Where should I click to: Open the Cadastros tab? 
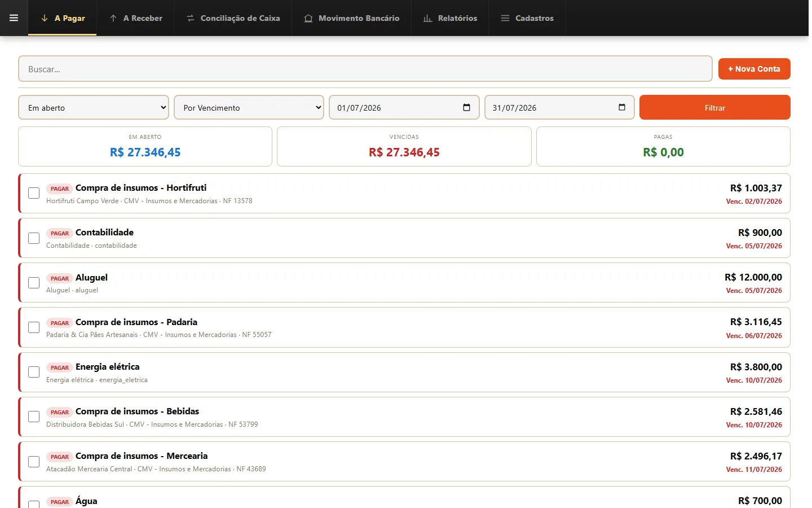[527, 18]
